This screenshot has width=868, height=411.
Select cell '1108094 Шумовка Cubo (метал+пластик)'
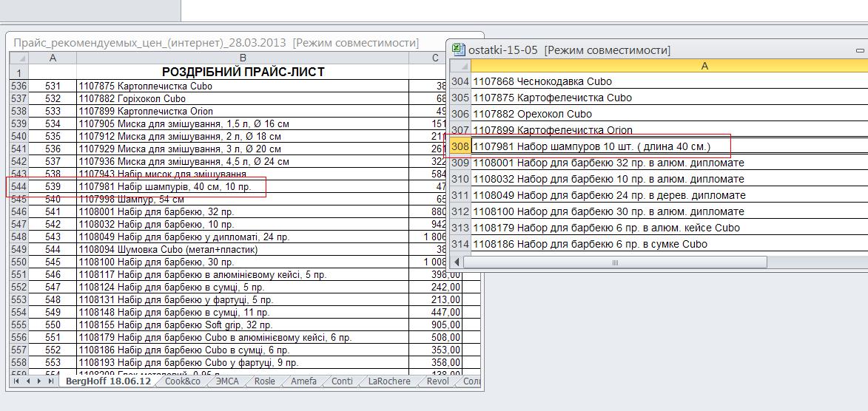click(x=243, y=249)
